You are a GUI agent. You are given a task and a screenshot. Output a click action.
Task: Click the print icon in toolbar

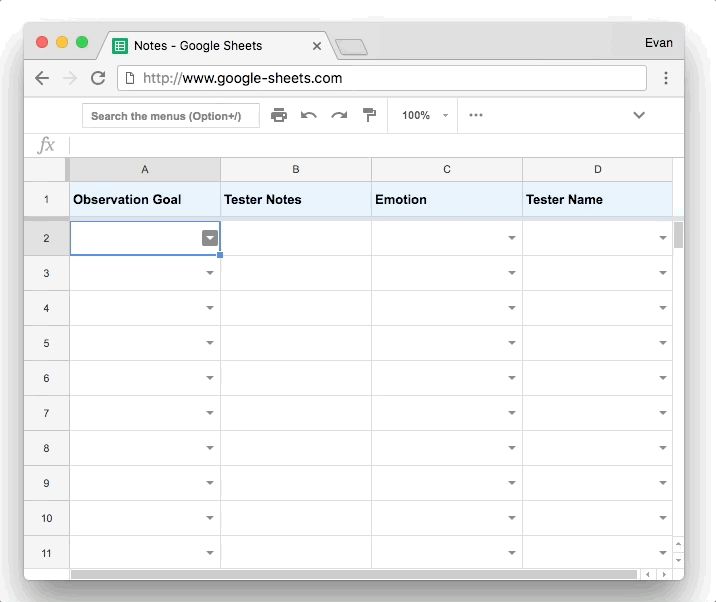tap(279, 115)
